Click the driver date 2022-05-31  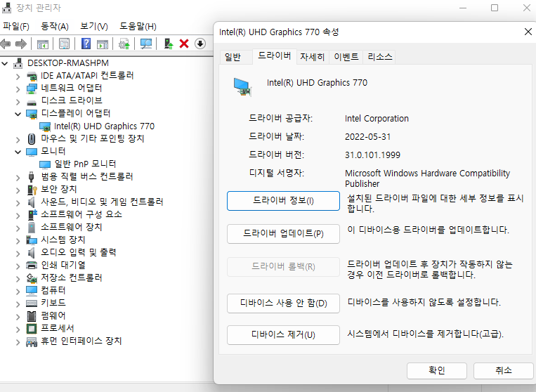pyautogui.click(x=368, y=137)
